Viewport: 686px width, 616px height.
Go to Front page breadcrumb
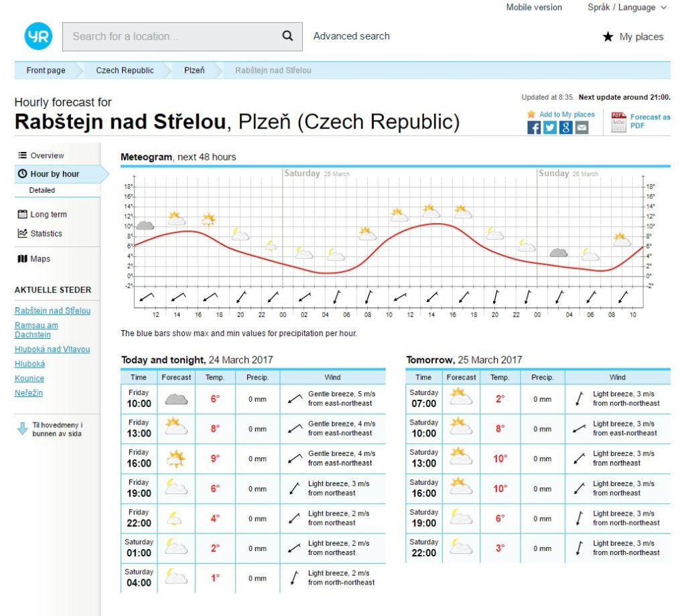click(x=46, y=70)
